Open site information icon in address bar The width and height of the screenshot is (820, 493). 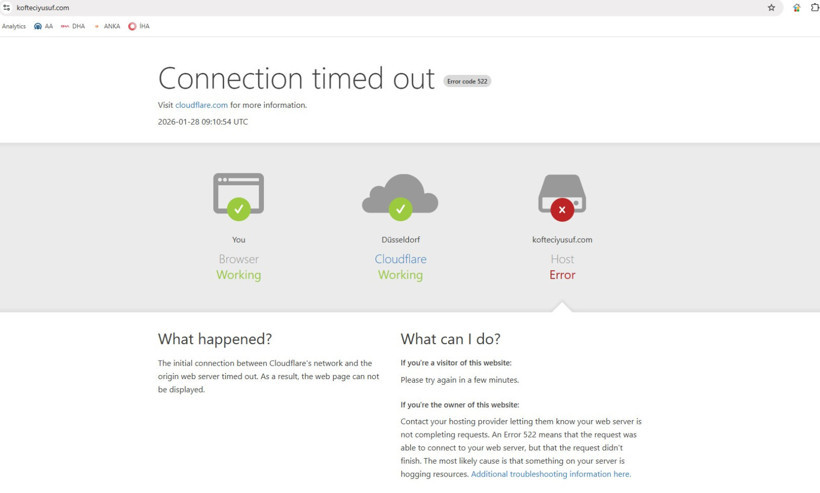[x=7, y=8]
